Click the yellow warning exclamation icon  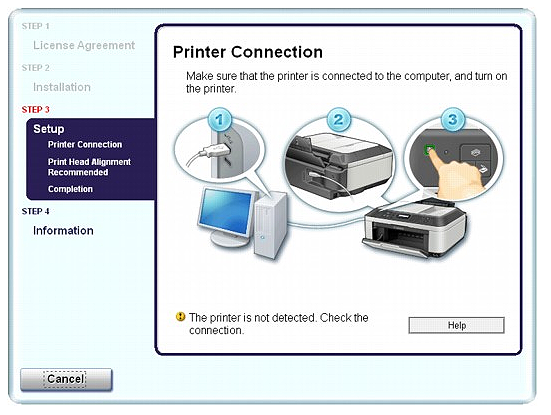tap(180, 317)
